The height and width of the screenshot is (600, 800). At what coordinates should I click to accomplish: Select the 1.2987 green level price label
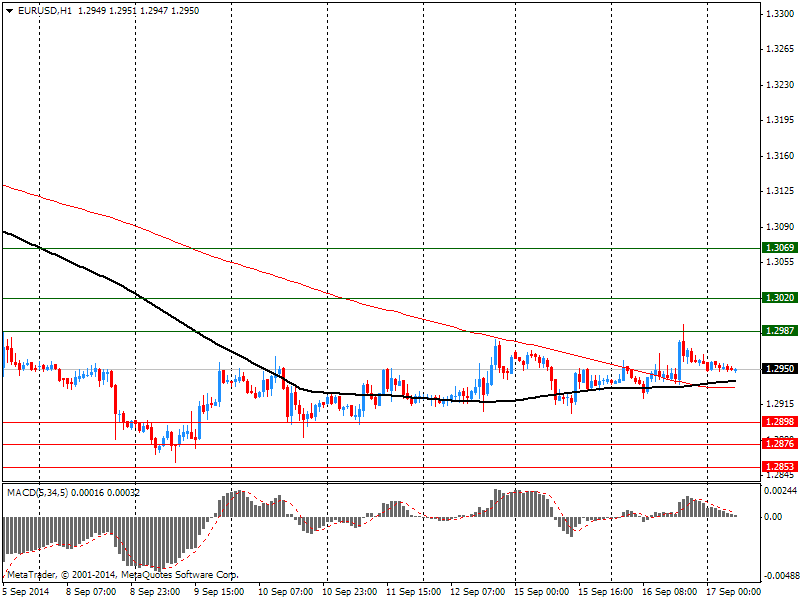(780, 331)
